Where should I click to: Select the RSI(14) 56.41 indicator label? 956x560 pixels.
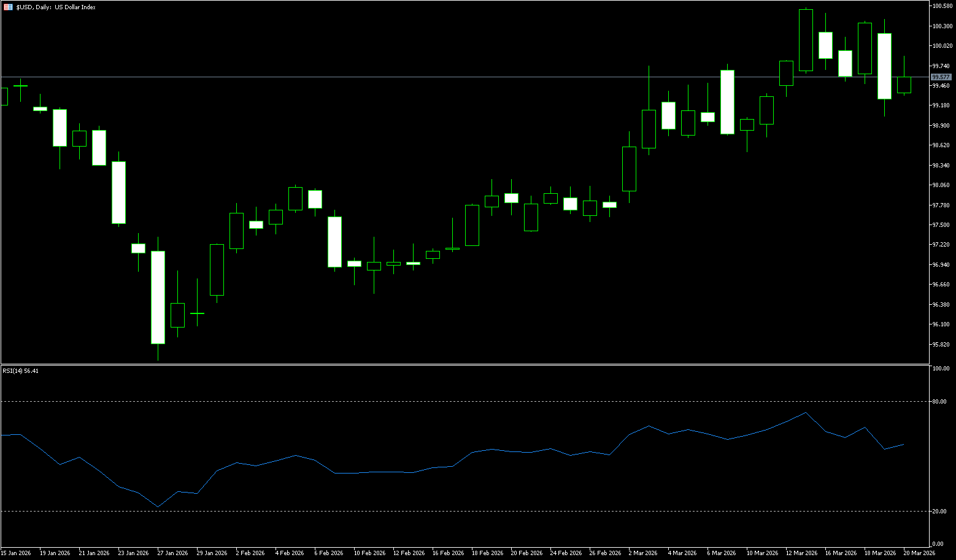click(x=20, y=371)
